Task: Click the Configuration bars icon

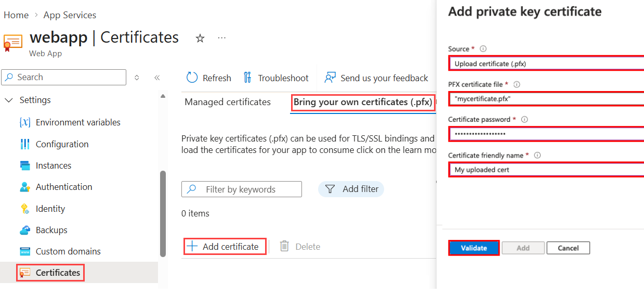Action: (x=25, y=144)
